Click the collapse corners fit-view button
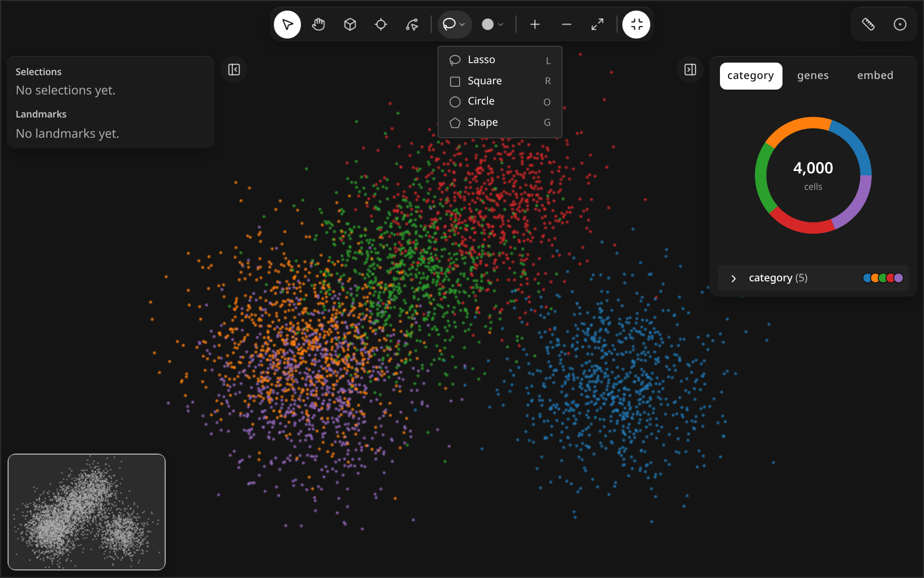Viewport: 924px width, 578px height. (636, 25)
